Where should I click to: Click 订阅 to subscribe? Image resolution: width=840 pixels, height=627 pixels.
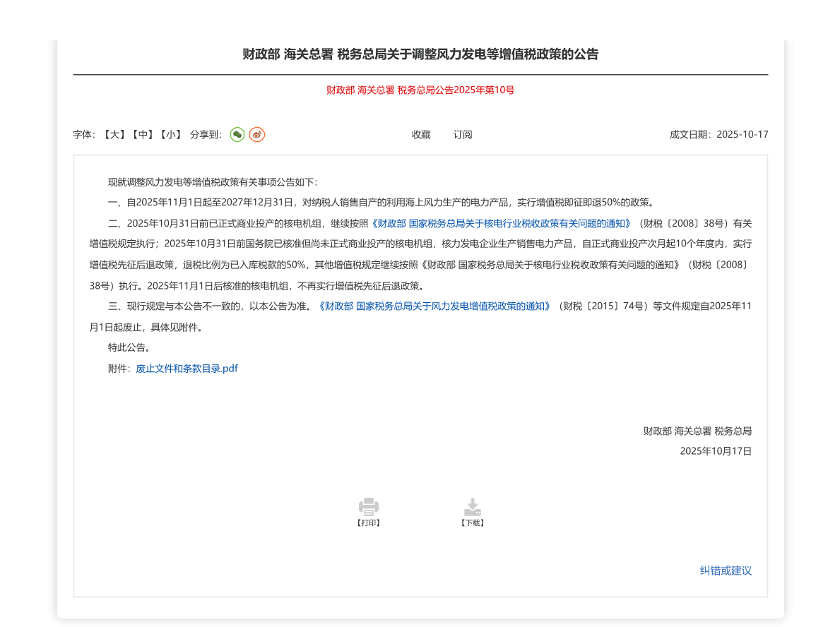pyautogui.click(x=463, y=134)
